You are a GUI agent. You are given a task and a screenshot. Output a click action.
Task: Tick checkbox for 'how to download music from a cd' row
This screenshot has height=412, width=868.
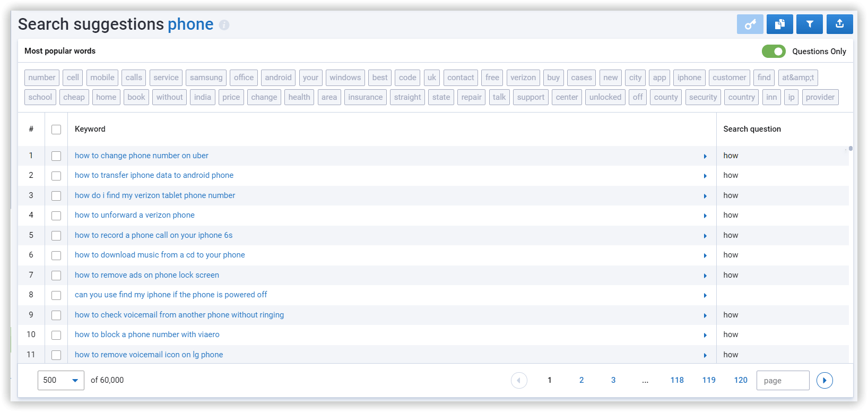point(56,255)
